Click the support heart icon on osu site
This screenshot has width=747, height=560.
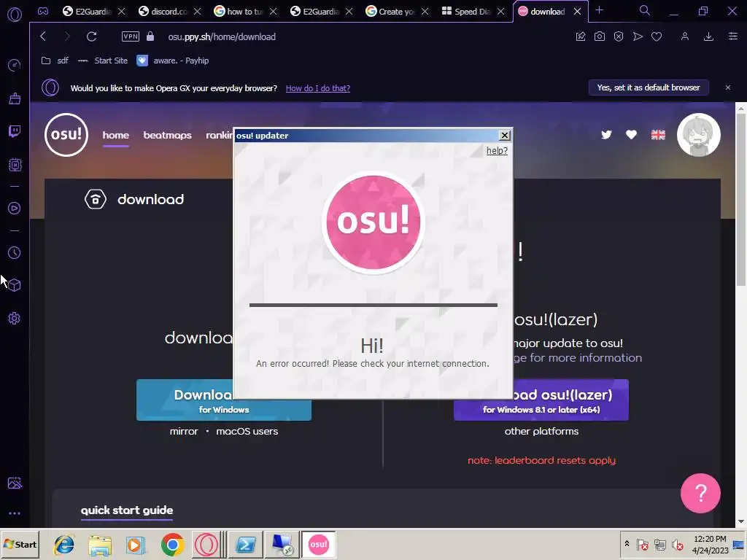[x=631, y=135]
